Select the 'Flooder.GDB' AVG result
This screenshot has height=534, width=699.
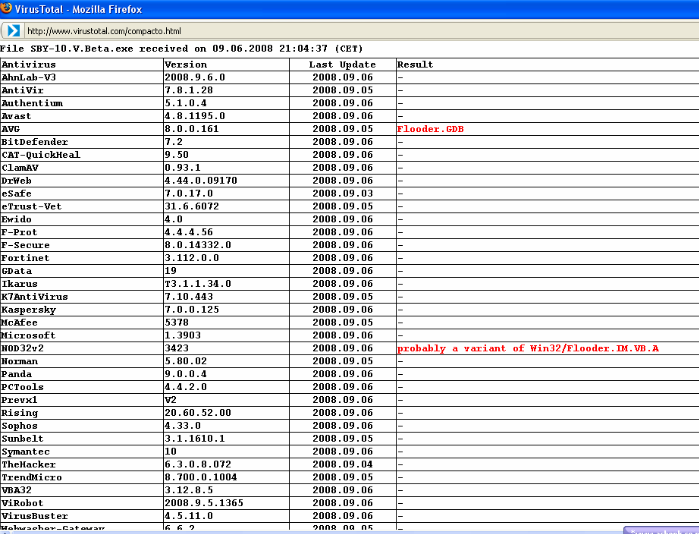click(430, 129)
